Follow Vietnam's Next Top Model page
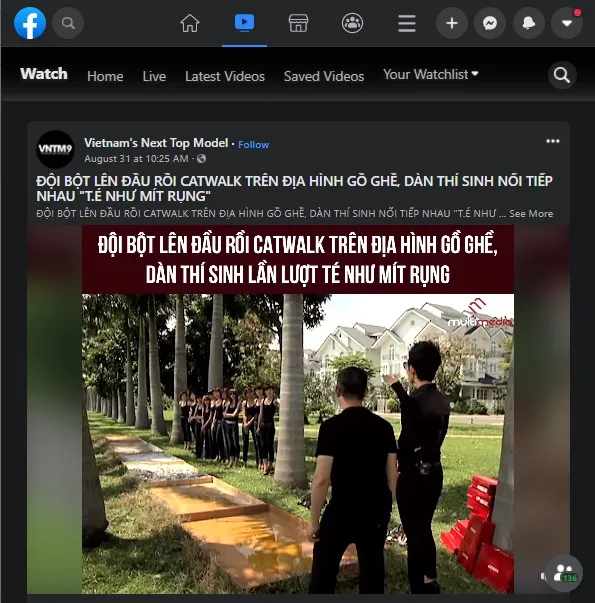 point(253,145)
